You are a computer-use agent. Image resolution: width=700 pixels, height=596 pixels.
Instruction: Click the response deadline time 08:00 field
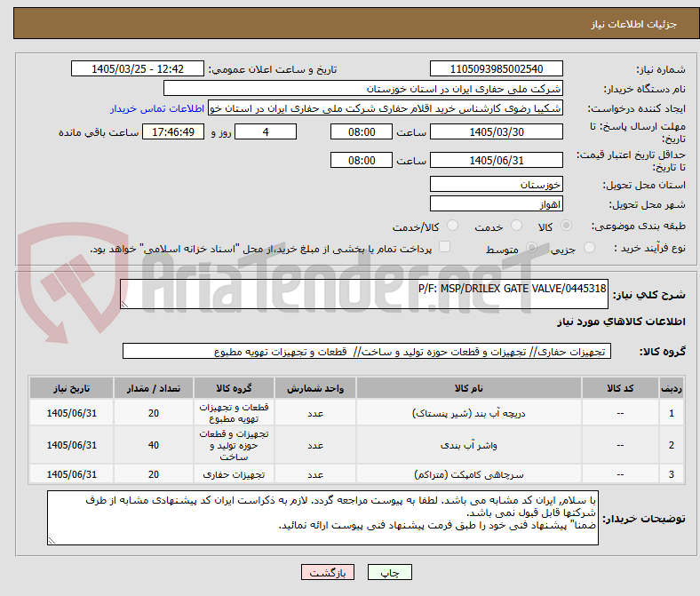point(362,131)
